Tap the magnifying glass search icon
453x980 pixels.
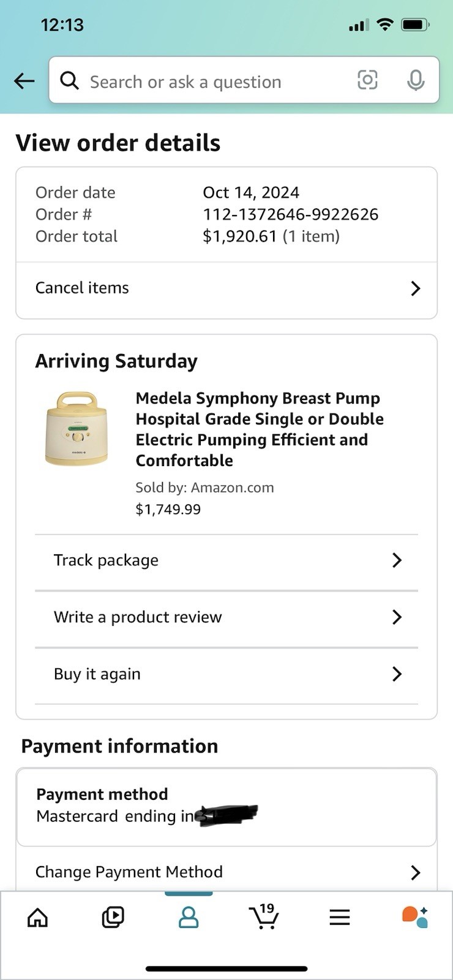point(69,80)
